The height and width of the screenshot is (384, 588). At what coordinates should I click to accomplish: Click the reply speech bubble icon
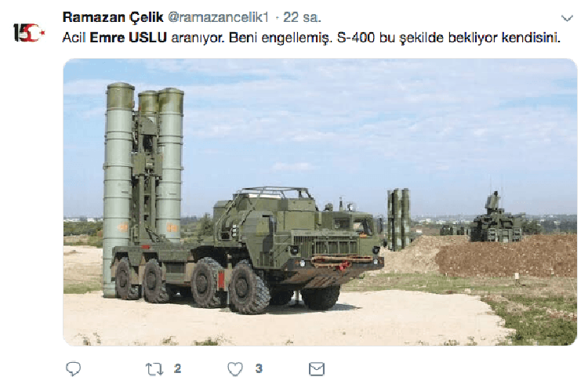click(x=73, y=369)
